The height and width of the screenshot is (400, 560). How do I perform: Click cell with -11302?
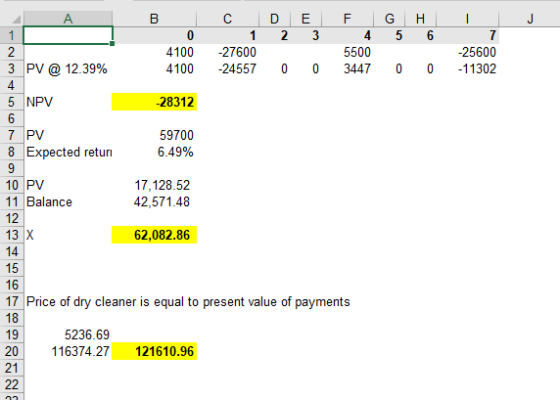(x=467, y=69)
